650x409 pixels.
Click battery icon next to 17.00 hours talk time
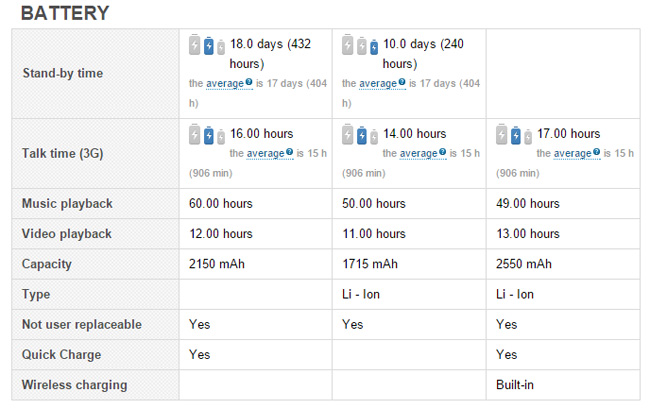tap(514, 135)
